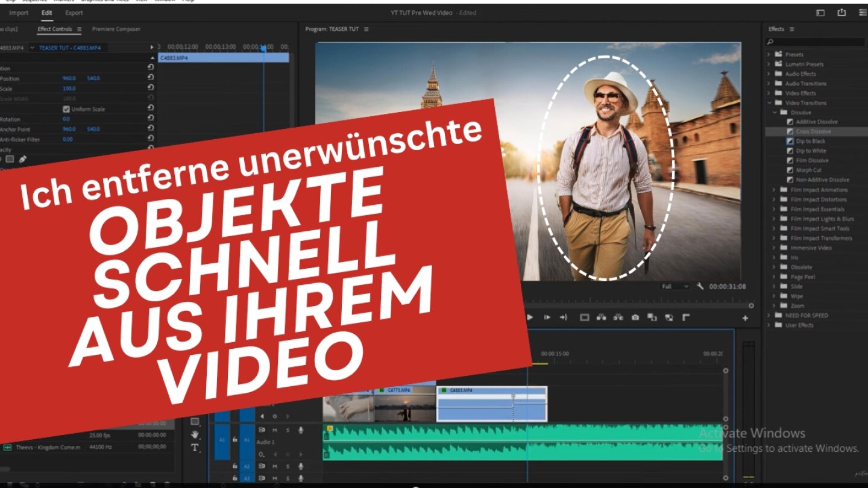Image resolution: width=868 pixels, height=488 pixels.
Task: Click the Step Forward one frame button
Action: pos(547,318)
